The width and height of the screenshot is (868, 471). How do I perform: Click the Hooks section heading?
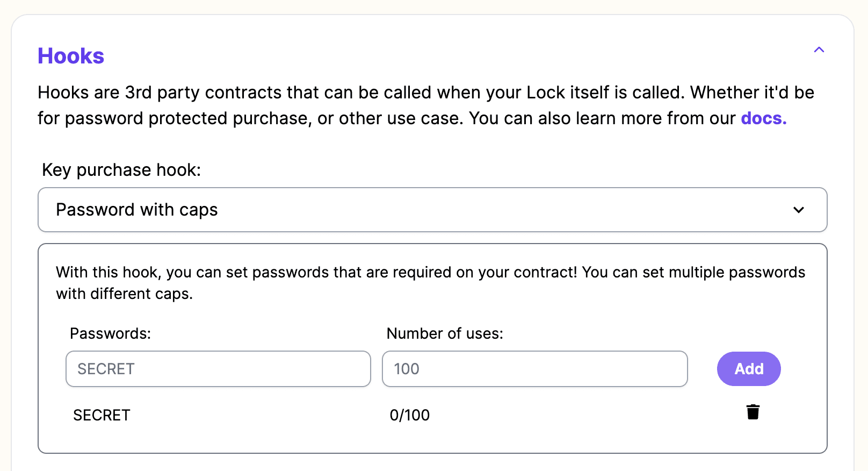click(71, 56)
